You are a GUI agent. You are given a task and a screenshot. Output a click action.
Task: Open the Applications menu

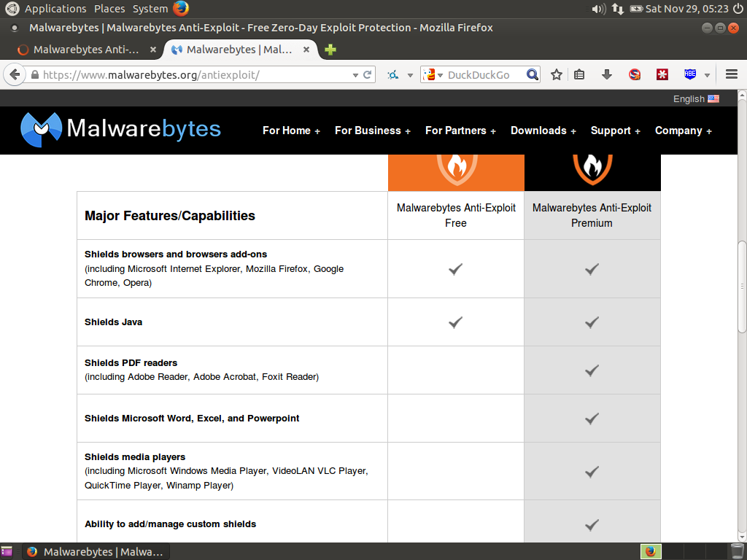point(55,9)
